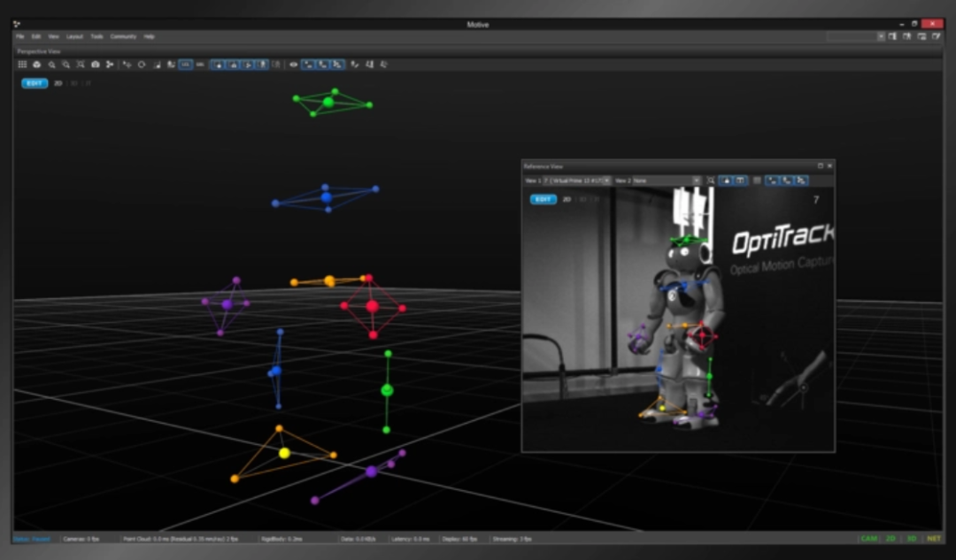This screenshot has width=956, height=560.
Task: Click the first layout icon beside top-right dropdown
Action: click(x=892, y=36)
